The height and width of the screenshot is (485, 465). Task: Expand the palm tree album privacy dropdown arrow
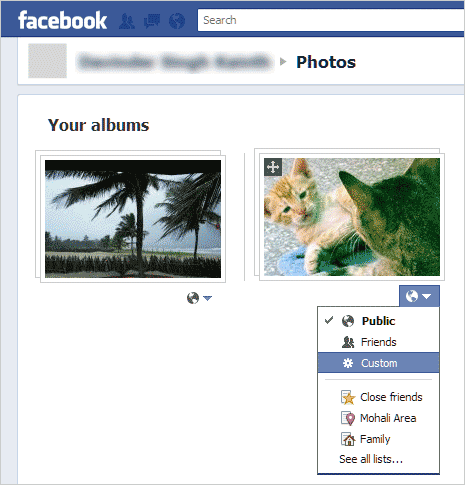207,298
